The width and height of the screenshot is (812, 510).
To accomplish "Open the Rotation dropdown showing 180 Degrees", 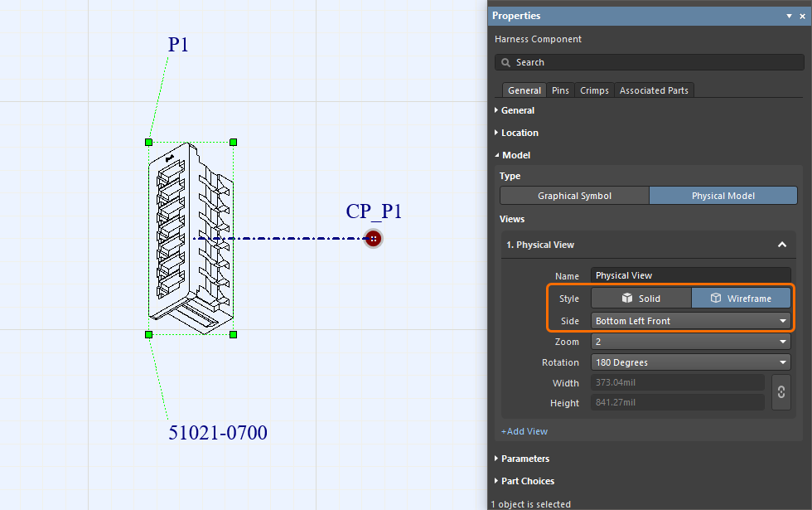I will coord(690,362).
